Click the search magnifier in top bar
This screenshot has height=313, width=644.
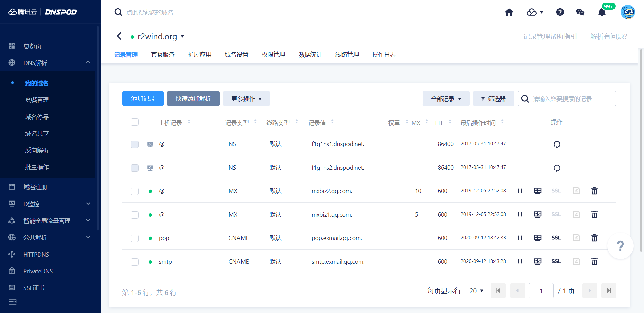pos(118,12)
